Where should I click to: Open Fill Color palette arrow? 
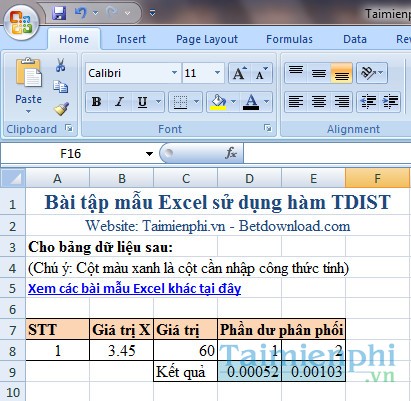tap(233, 102)
